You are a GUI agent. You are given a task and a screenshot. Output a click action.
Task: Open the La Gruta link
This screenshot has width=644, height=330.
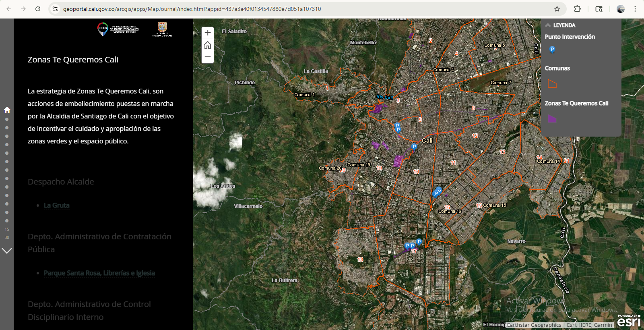coord(56,205)
